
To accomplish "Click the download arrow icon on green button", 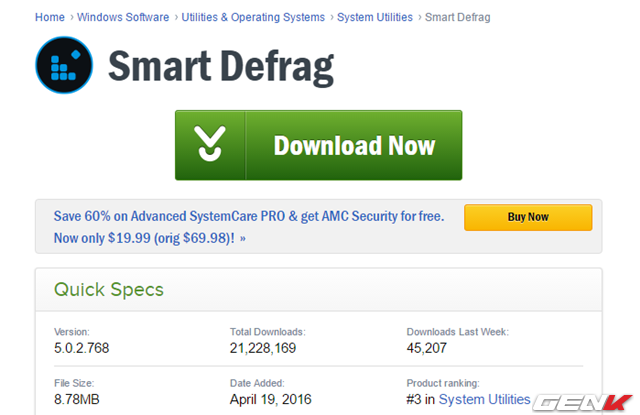I will (210, 143).
